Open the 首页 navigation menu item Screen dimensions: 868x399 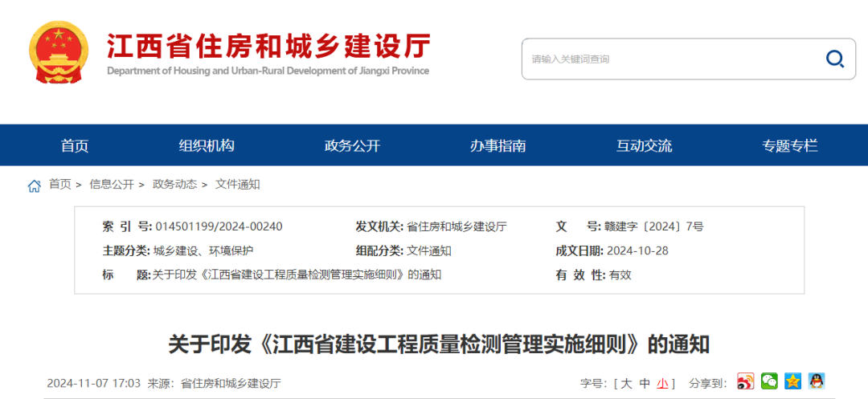click(x=75, y=146)
